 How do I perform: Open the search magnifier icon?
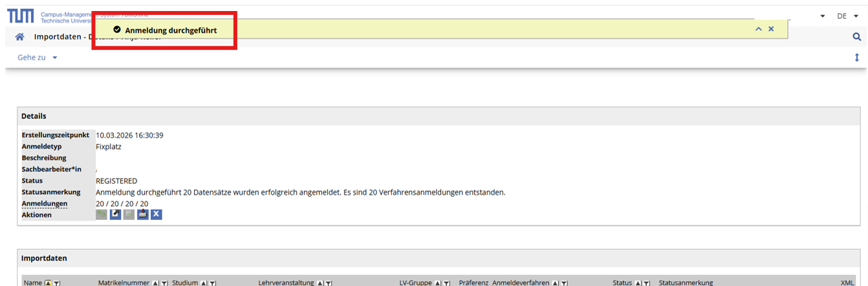[x=857, y=38]
